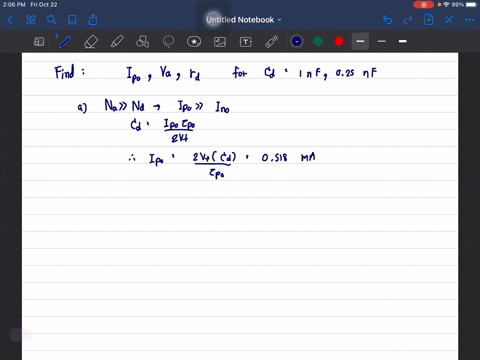Tap the handwritten result 0.518 mA
Viewport: 480px width, 360px height.
(288, 157)
